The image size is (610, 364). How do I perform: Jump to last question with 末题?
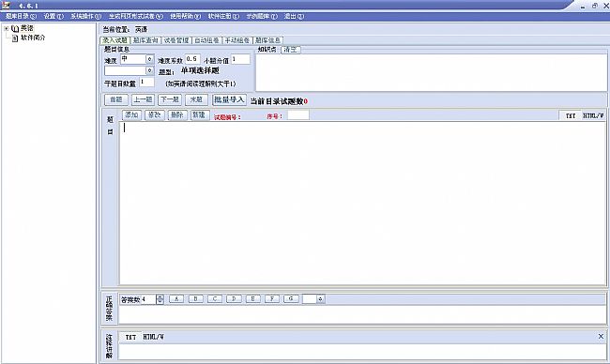click(196, 100)
